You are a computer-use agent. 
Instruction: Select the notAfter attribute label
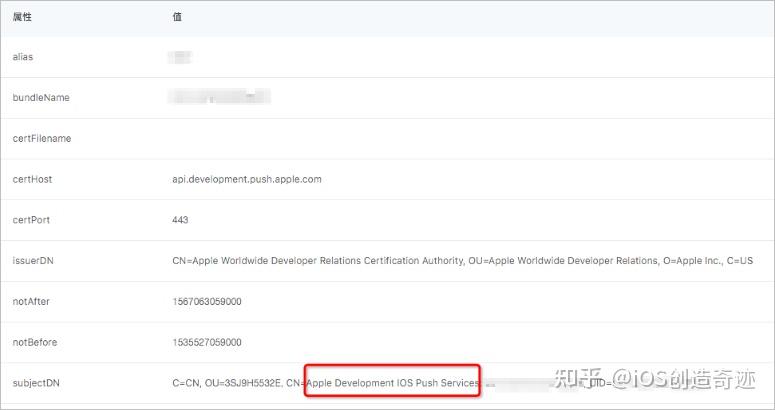tap(31, 301)
